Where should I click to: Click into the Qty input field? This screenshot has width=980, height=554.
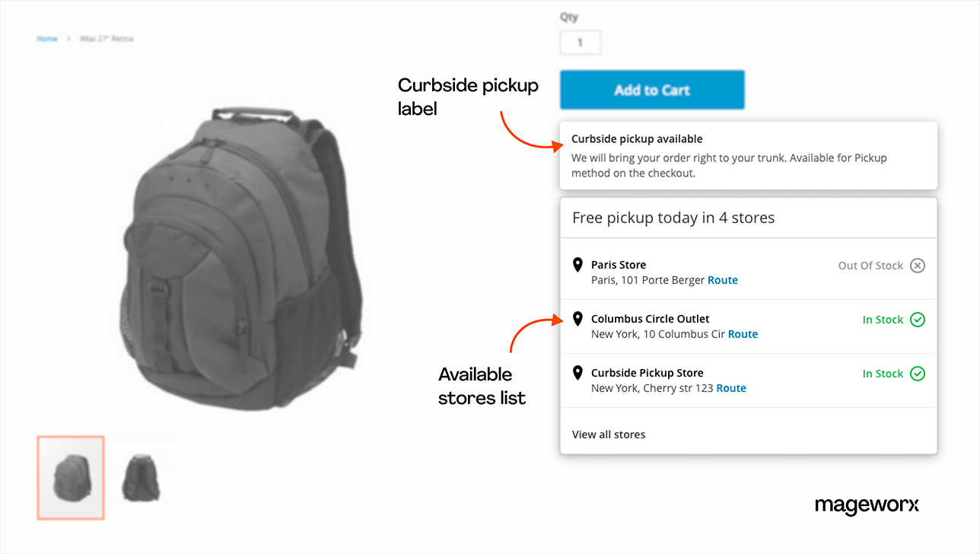coord(580,43)
